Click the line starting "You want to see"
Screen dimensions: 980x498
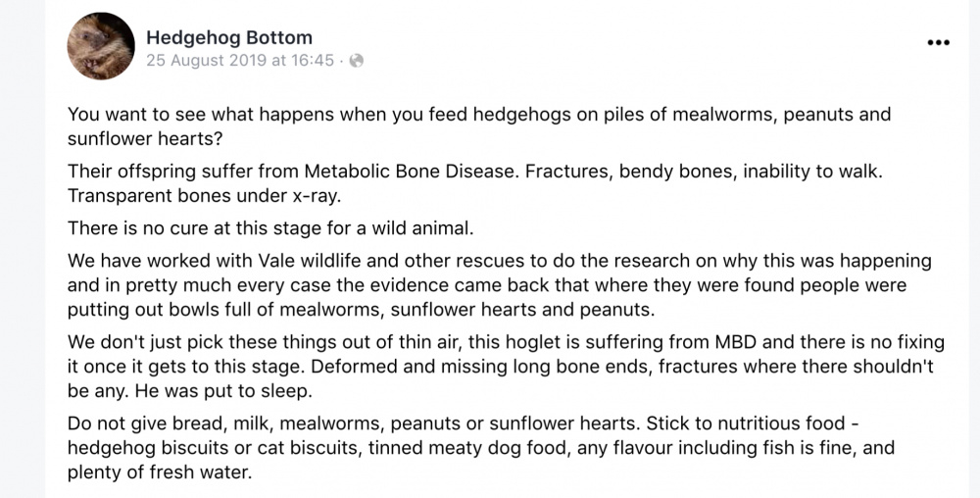click(479, 115)
